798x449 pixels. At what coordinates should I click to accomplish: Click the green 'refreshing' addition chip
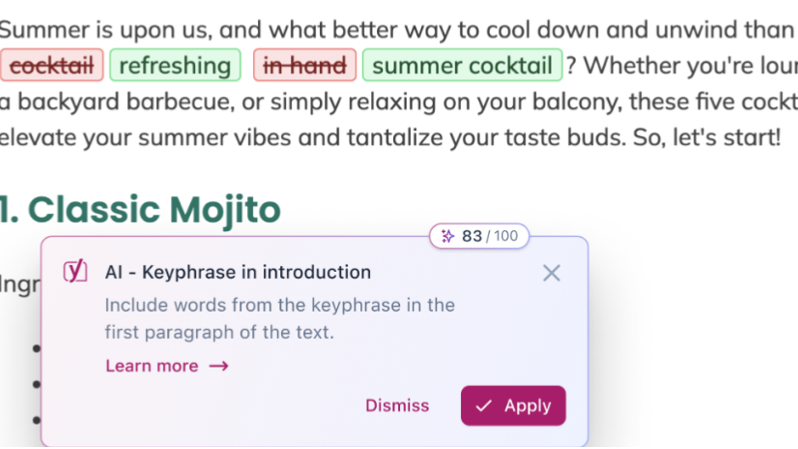coord(175,65)
